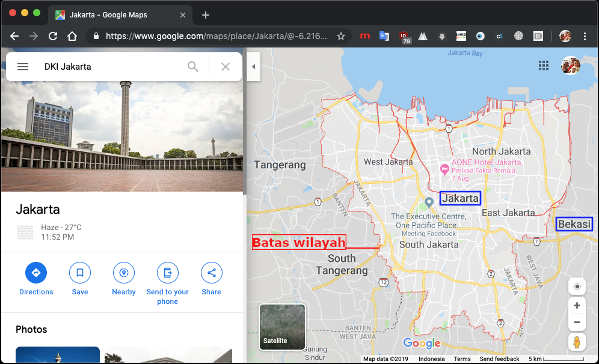The height and width of the screenshot is (364, 599).
Task: Open Chrome's three-dot menu
Action: [x=585, y=36]
